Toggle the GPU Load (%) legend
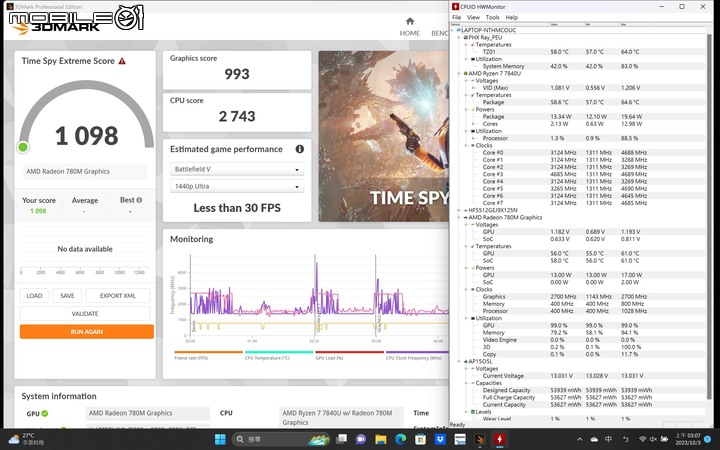Image resolution: width=720 pixels, height=450 pixels. pyautogui.click(x=349, y=355)
